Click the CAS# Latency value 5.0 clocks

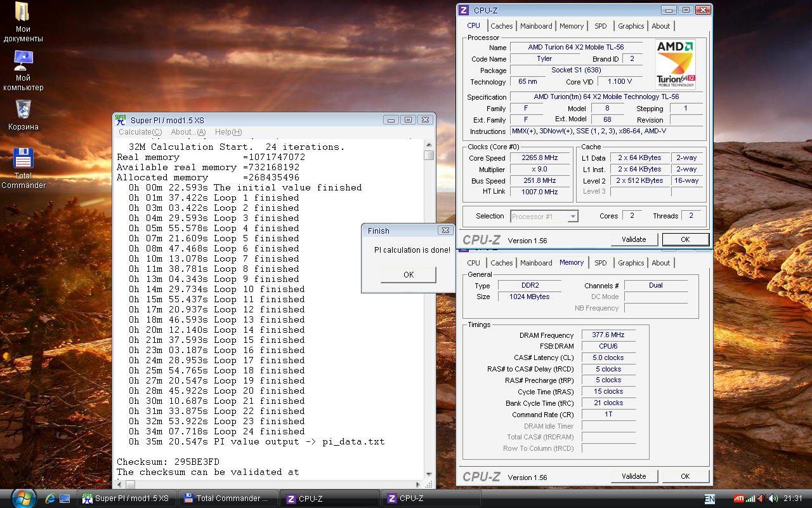click(x=608, y=358)
